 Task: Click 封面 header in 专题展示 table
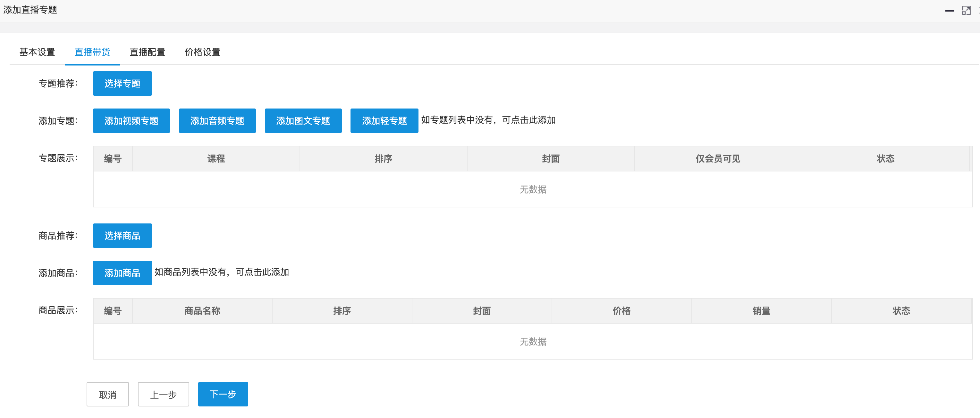tap(551, 159)
